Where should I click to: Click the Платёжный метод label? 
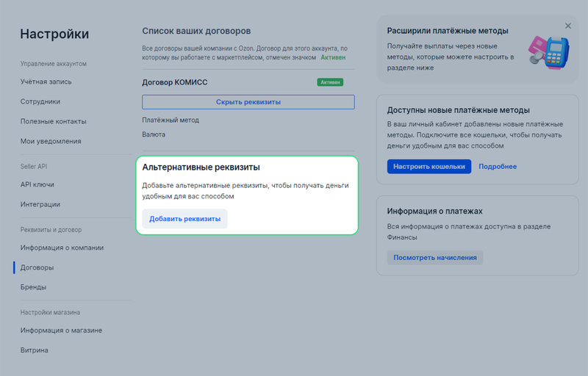coord(171,120)
